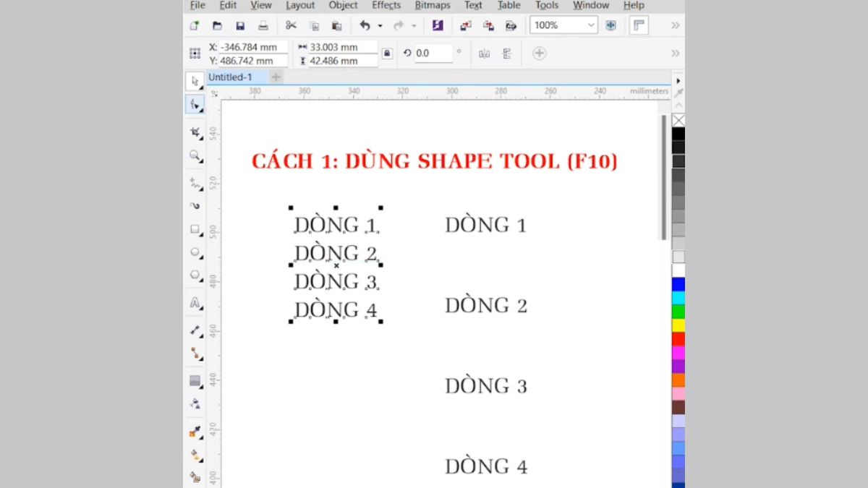Image resolution: width=868 pixels, height=488 pixels.
Task: Select the Artistic Media tool
Action: tap(195, 205)
